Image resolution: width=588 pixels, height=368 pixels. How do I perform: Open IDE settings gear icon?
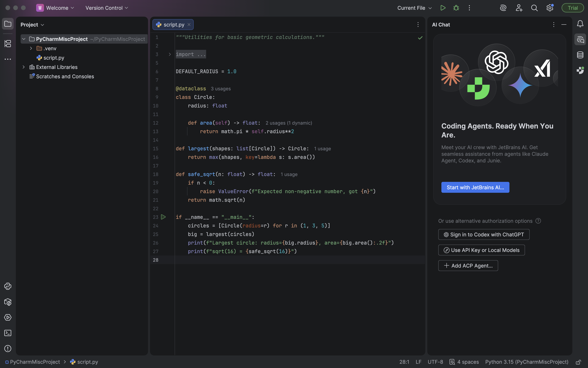(x=550, y=8)
